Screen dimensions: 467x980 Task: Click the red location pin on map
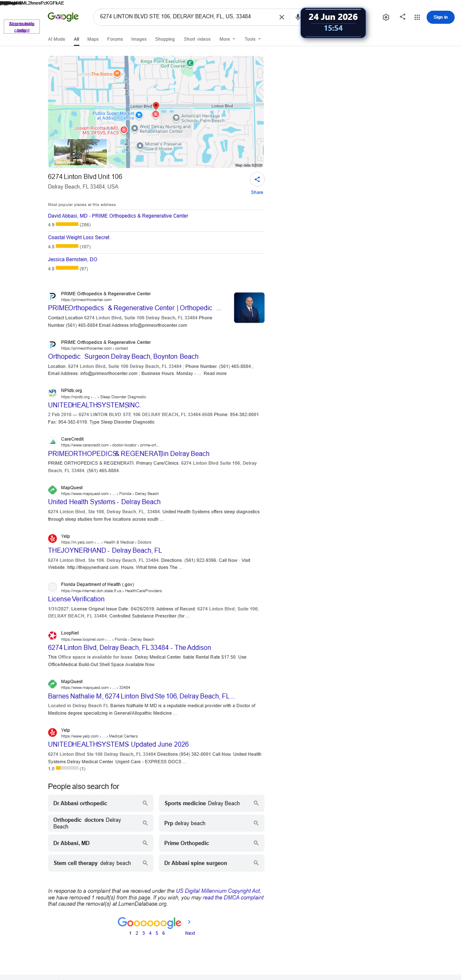click(156, 106)
